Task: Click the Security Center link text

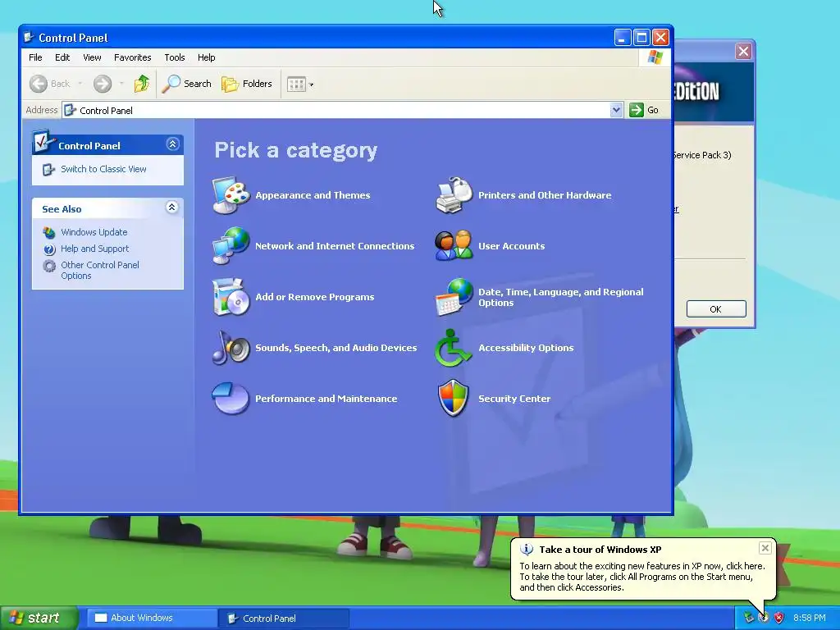Action: click(x=514, y=399)
